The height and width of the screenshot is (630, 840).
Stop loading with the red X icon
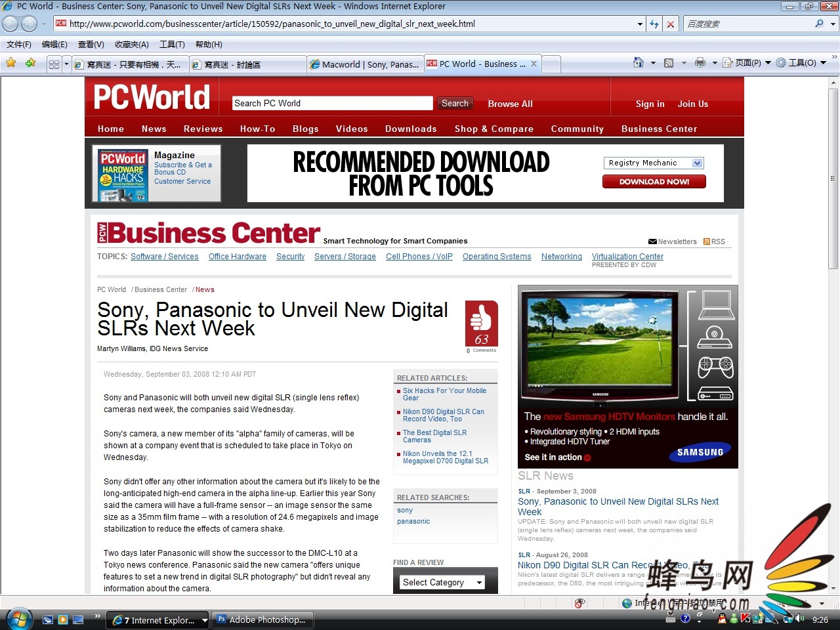pyautogui.click(x=670, y=24)
